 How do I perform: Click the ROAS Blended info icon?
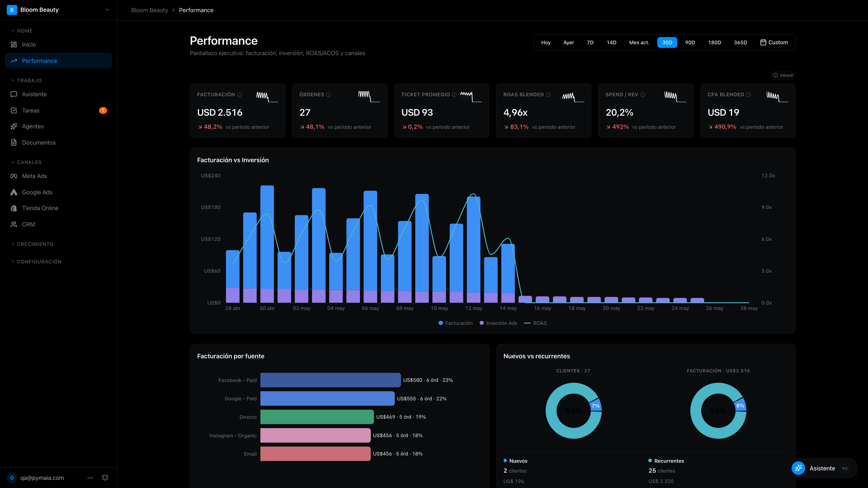click(x=548, y=95)
